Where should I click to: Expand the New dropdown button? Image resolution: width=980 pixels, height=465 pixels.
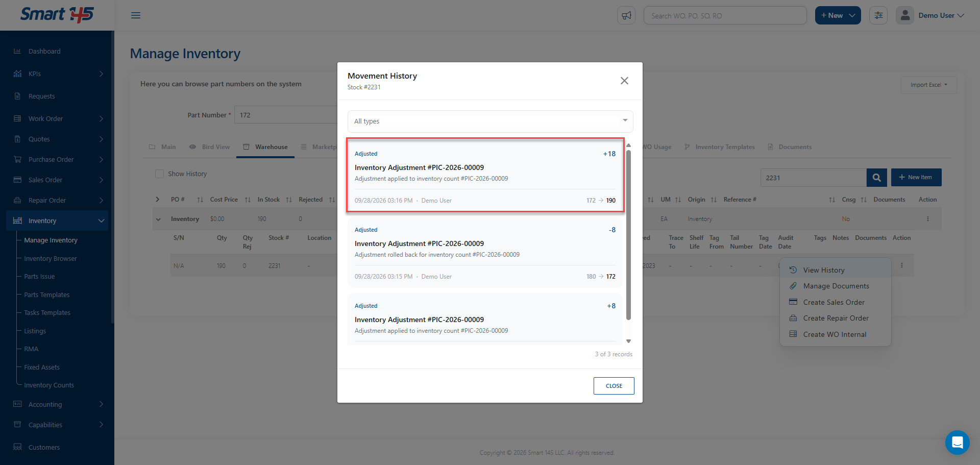point(838,15)
